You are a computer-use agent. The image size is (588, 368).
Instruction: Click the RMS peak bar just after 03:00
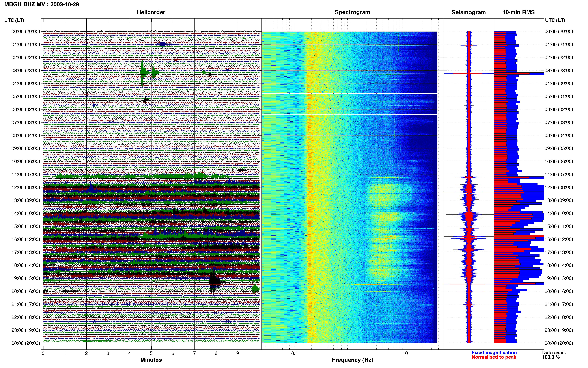(x=519, y=74)
